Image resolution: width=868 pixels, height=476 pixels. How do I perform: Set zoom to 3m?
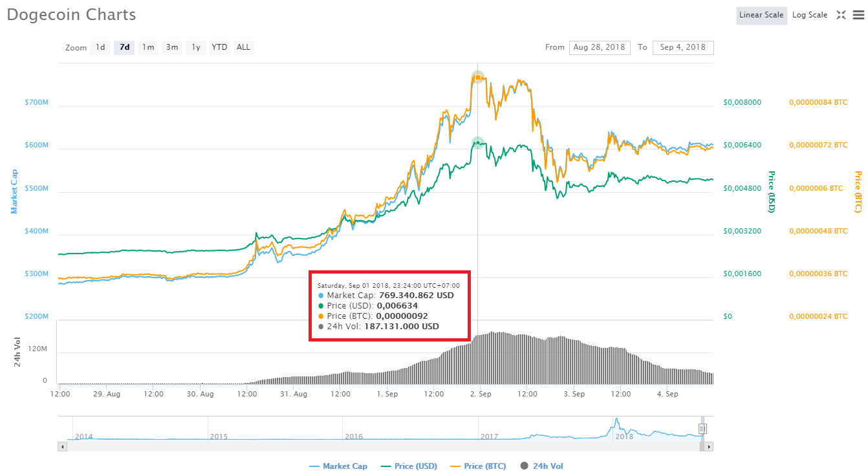(172, 47)
